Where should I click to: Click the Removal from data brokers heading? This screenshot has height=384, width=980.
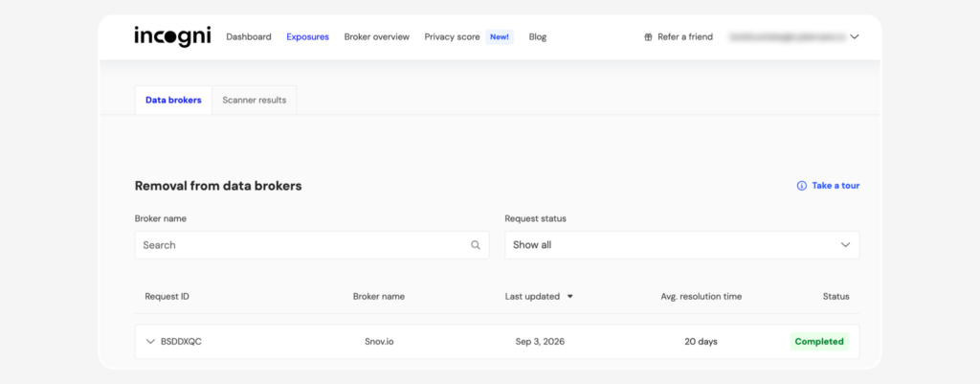[x=218, y=186]
